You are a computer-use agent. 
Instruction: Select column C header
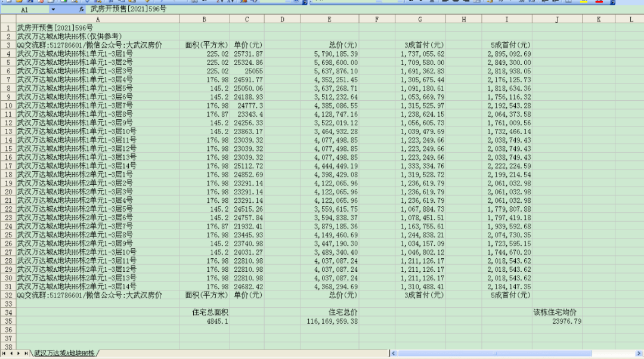coord(247,19)
